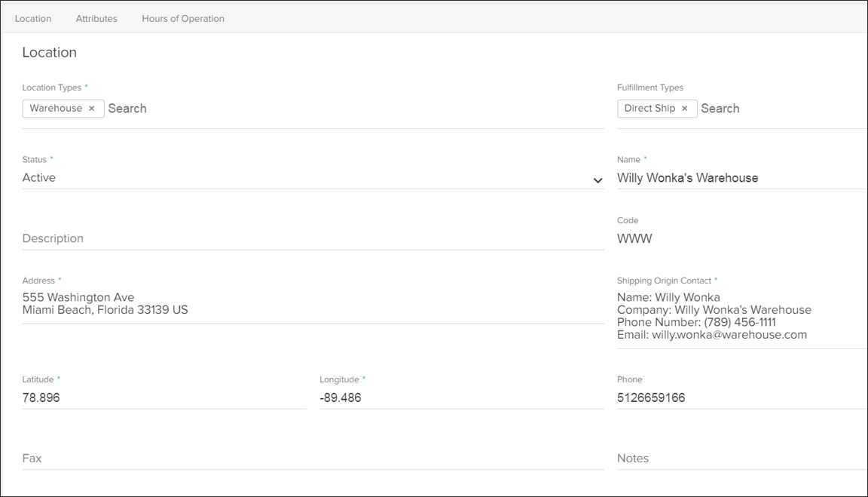Edit the address 555 Washington Ave

[x=78, y=298]
